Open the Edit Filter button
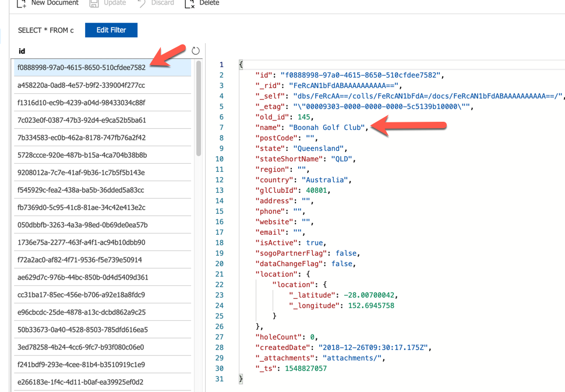Viewport: 565px width, 392px height. (111, 30)
